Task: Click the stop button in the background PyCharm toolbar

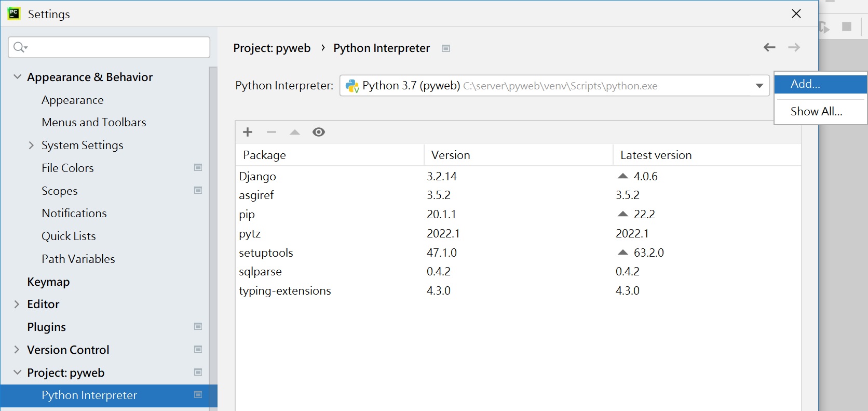Action: (x=847, y=26)
